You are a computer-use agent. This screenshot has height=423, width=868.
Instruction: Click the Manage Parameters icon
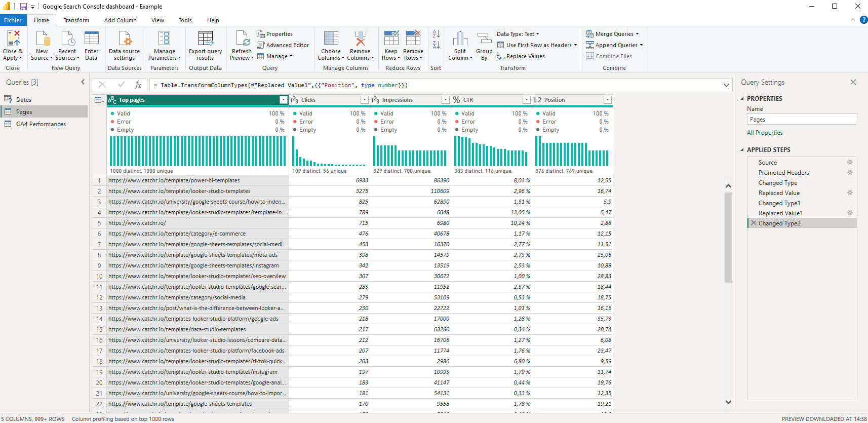pos(165,39)
